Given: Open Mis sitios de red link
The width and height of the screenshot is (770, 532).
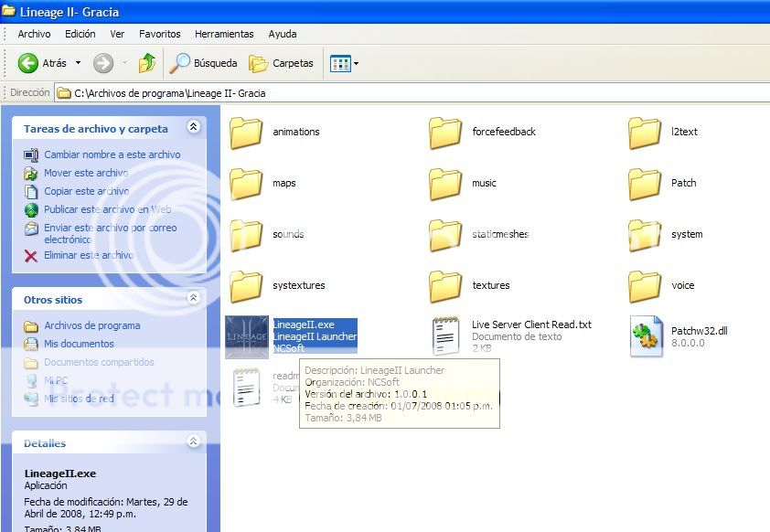Looking at the screenshot, I should pos(79,399).
